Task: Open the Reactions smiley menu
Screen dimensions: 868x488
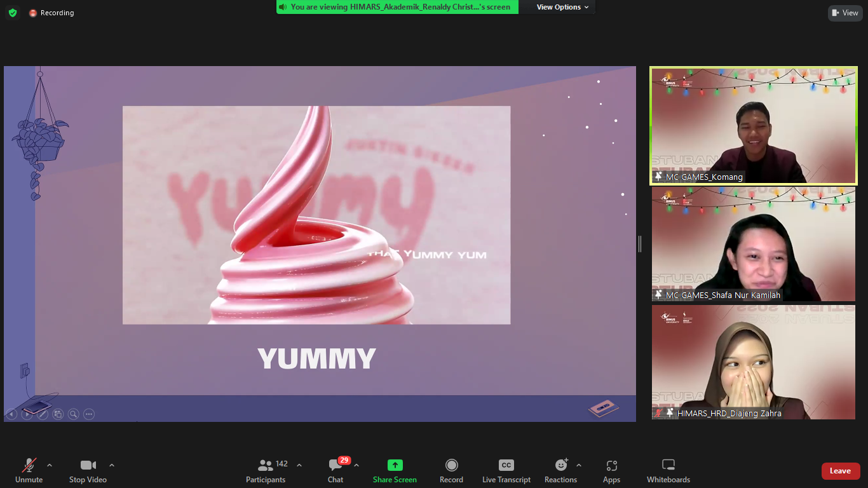Action: 560,471
